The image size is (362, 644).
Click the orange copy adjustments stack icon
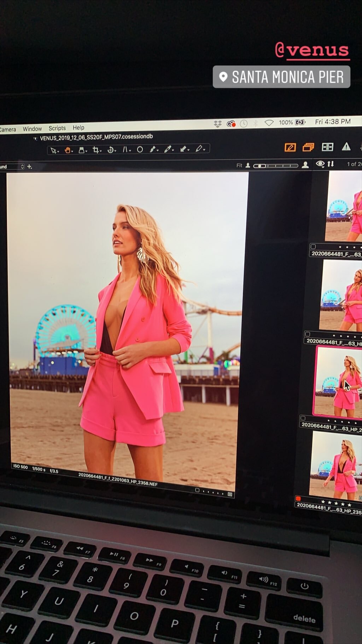click(x=308, y=147)
